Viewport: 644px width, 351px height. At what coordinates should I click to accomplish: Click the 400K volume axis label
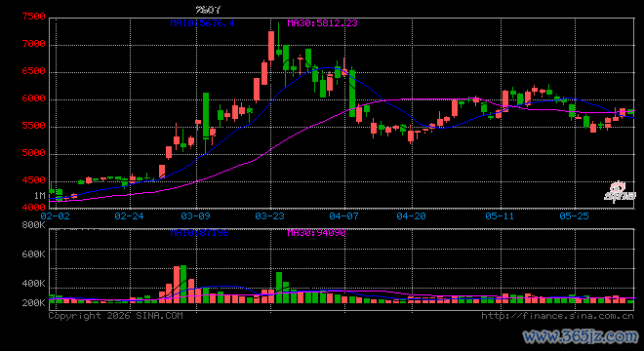pyautogui.click(x=34, y=284)
